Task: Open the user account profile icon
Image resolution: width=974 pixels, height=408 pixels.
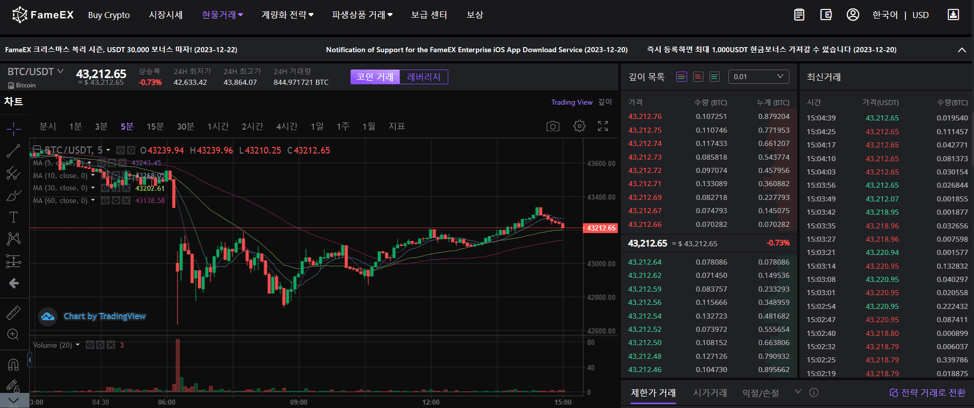Action: pos(853,15)
